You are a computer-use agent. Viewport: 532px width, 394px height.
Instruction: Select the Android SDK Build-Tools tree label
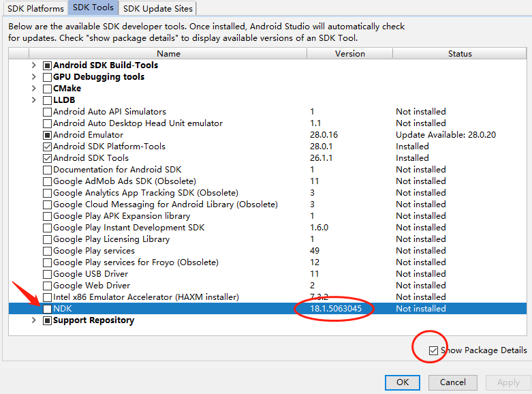(106, 65)
